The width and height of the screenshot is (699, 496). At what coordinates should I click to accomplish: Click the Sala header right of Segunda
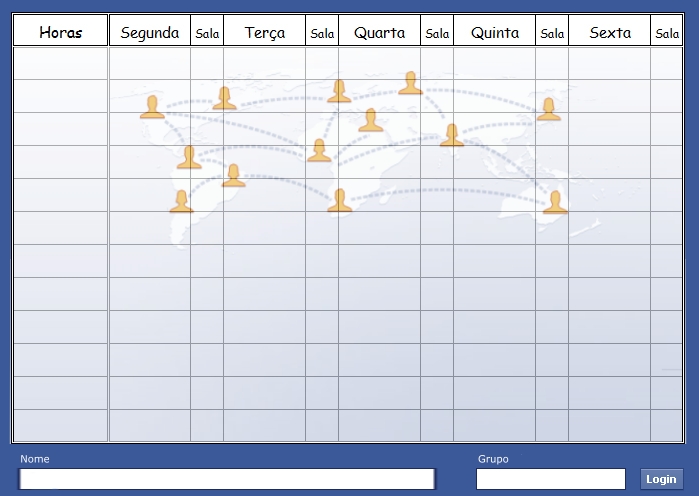207,33
